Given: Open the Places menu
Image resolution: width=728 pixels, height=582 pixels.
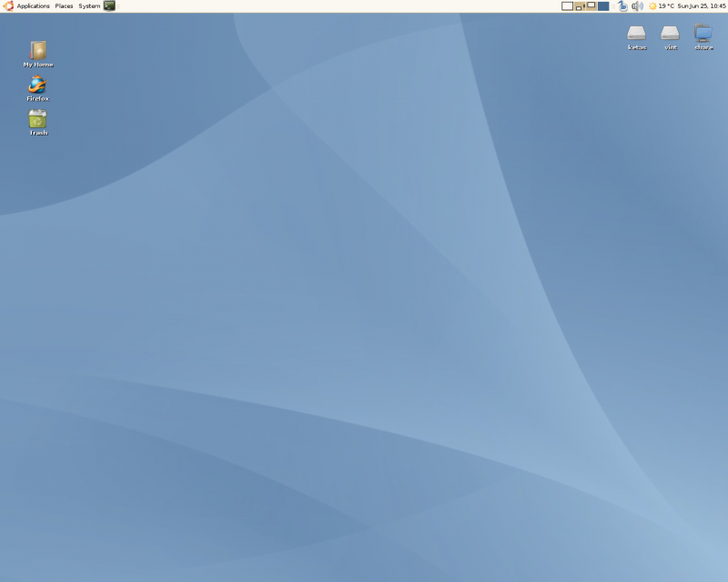Looking at the screenshot, I should click(64, 6).
